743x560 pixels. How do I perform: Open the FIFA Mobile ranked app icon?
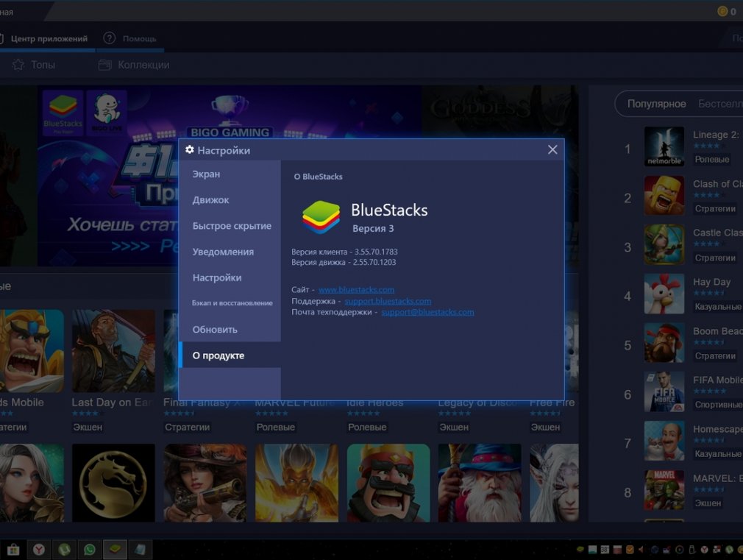coord(664,391)
